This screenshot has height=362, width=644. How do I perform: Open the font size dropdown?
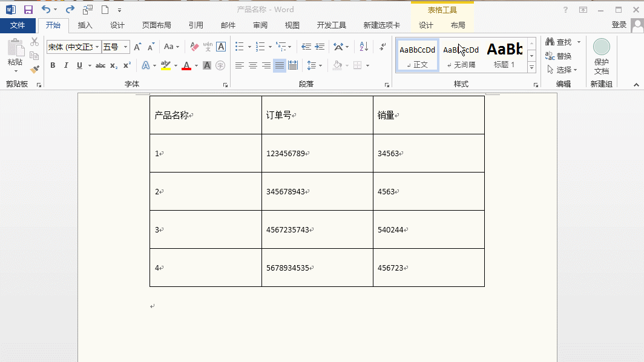point(126,47)
